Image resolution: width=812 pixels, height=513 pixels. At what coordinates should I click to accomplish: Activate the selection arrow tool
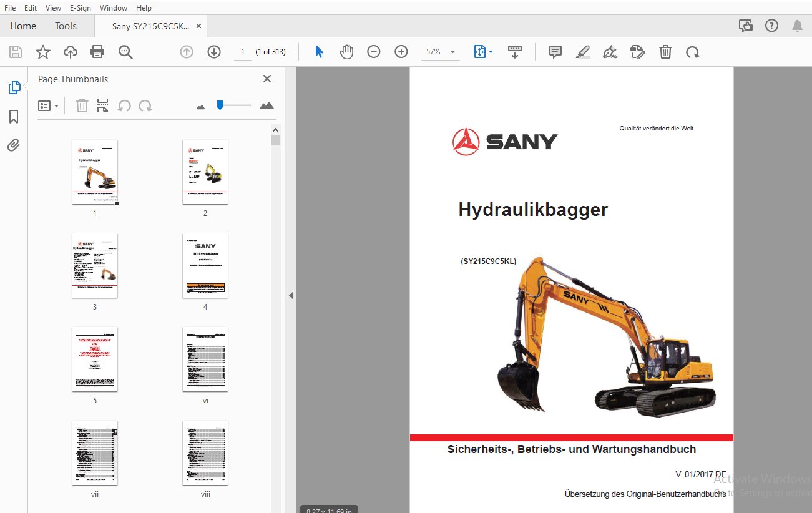(x=319, y=52)
